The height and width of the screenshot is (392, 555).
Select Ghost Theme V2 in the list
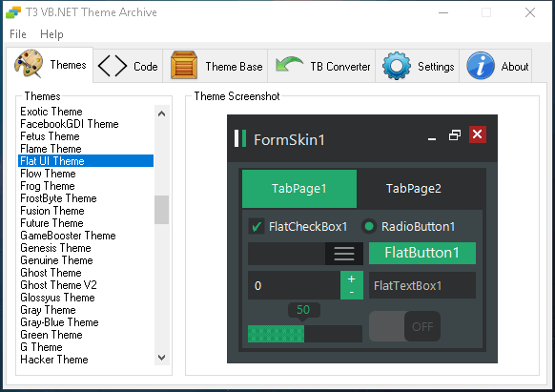(86, 285)
